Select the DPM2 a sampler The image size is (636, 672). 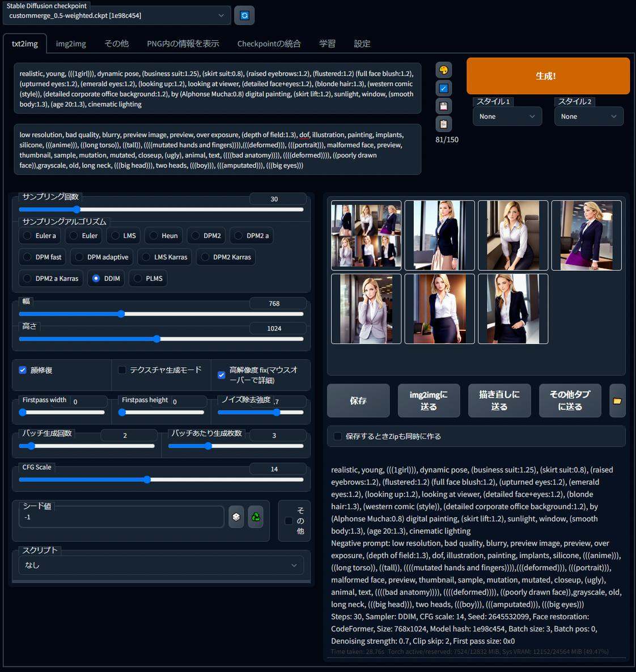[x=252, y=236]
